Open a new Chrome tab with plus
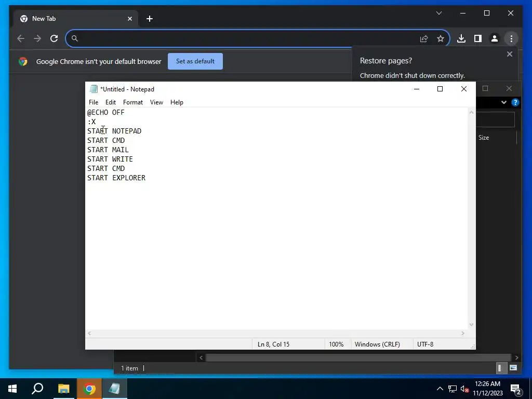 click(150, 19)
